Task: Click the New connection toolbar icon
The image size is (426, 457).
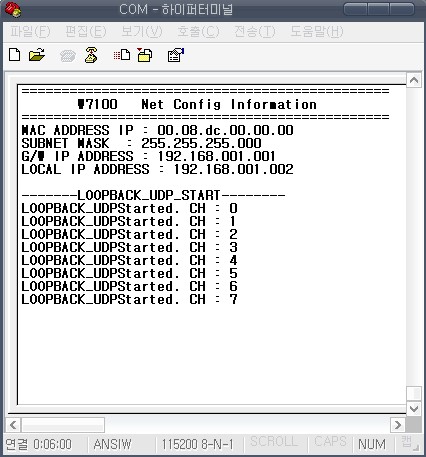Action: tap(14, 55)
